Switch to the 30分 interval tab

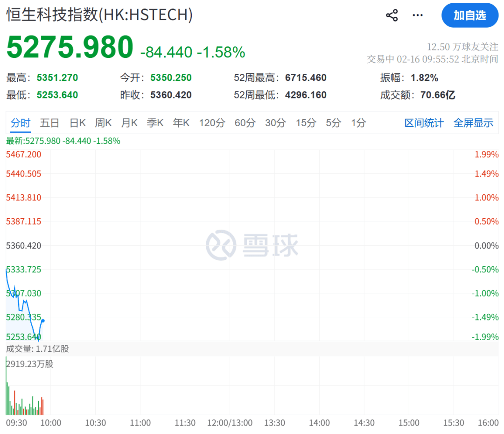tap(275, 123)
